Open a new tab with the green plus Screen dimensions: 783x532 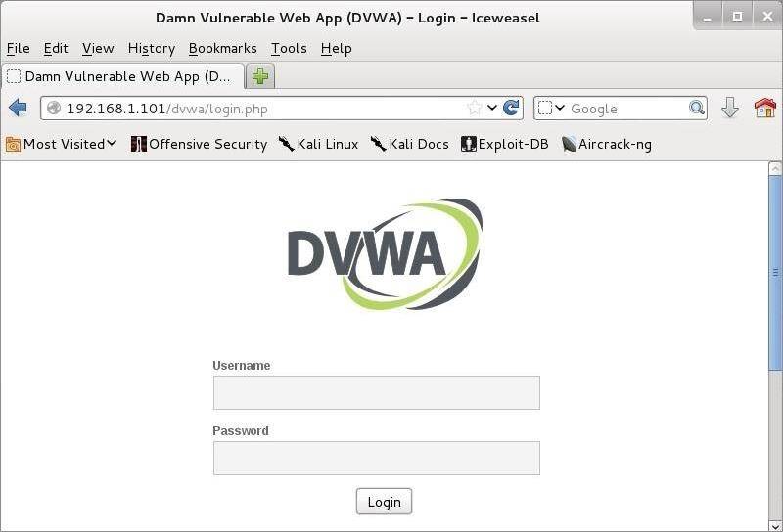260,76
